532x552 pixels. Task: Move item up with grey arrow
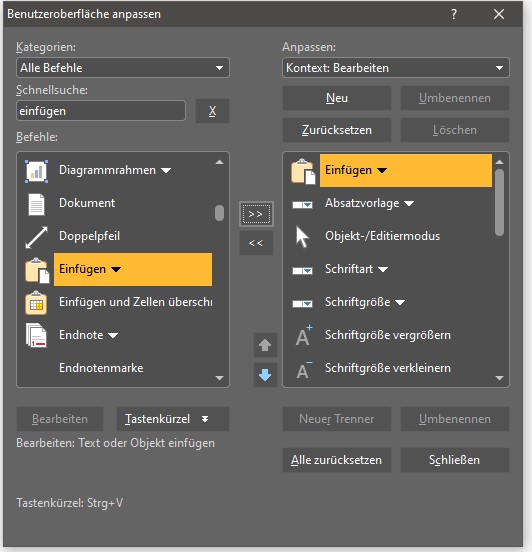pos(265,345)
